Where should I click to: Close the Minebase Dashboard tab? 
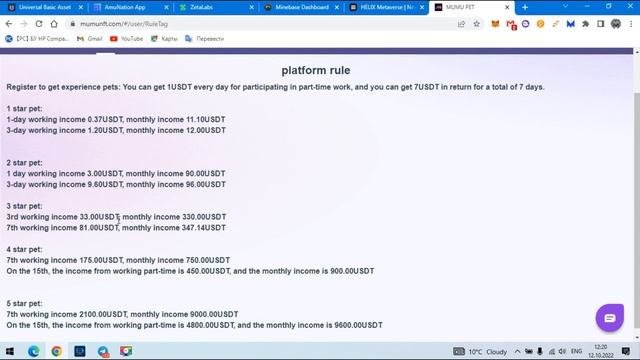click(337, 7)
